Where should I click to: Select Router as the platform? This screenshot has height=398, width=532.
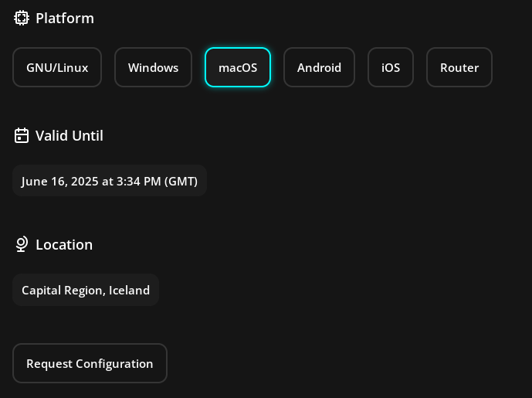pyautogui.click(x=459, y=67)
